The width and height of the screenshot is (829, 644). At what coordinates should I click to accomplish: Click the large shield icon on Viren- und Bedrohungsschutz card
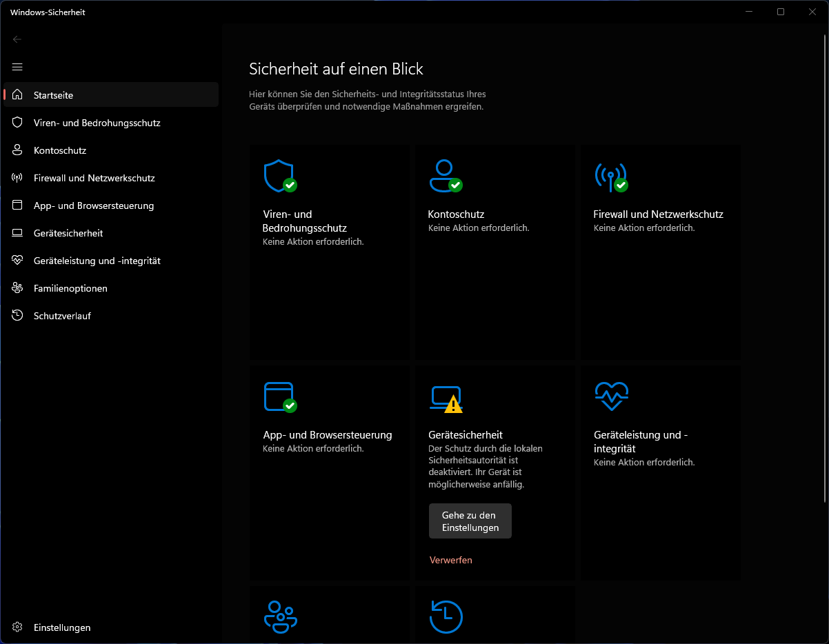[280, 176]
